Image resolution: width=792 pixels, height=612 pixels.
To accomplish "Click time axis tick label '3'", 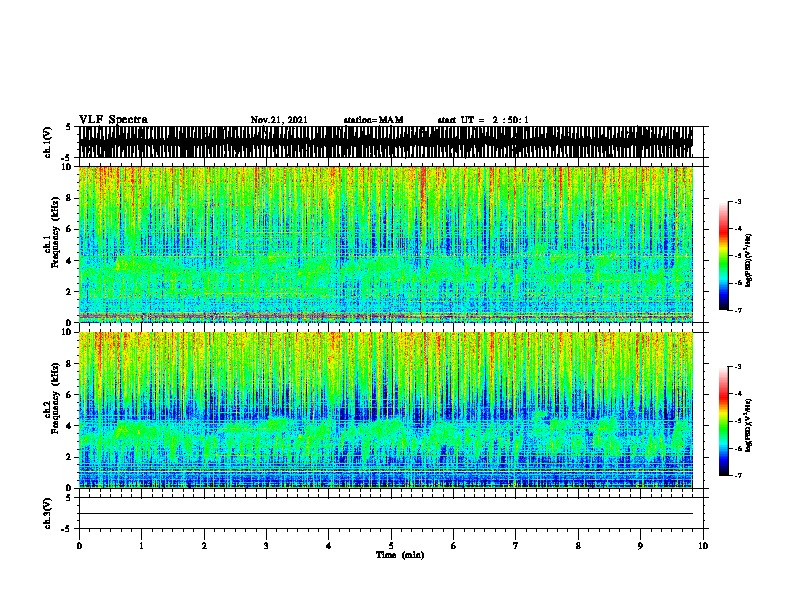I will tap(266, 545).
